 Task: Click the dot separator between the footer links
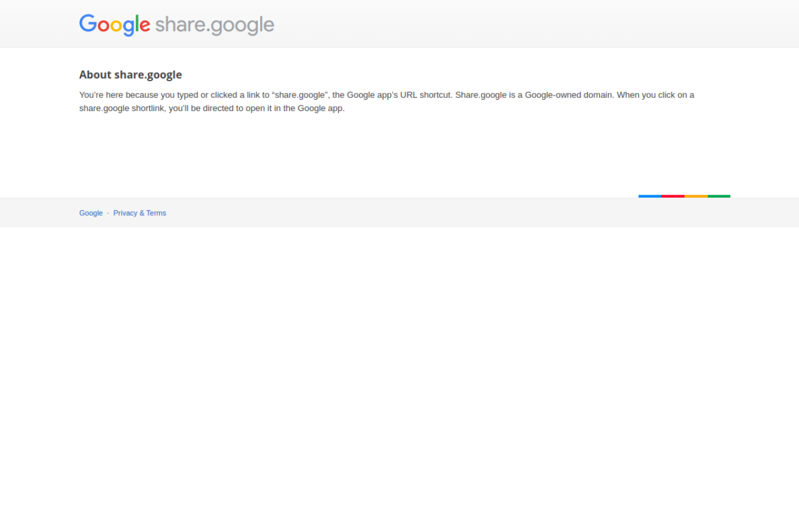click(108, 213)
